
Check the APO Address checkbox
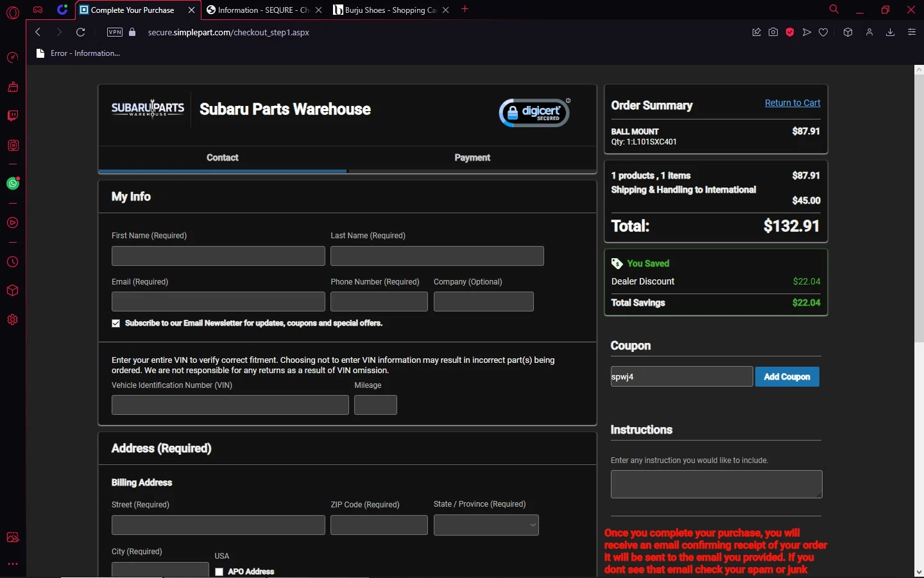point(219,572)
